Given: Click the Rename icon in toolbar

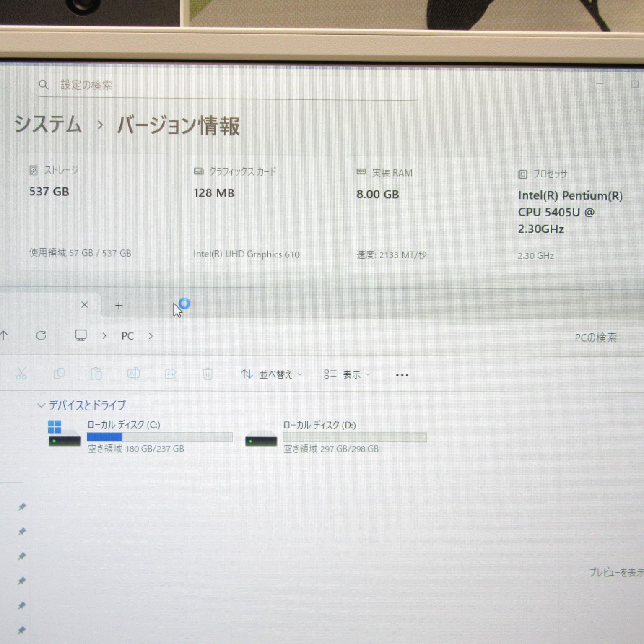Looking at the screenshot, I should pos(133,374).
